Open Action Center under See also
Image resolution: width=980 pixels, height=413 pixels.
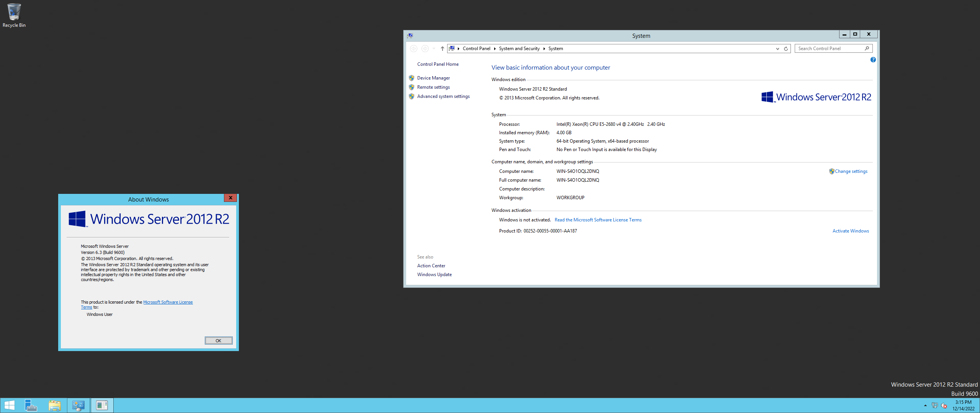(x=431, y=266)
